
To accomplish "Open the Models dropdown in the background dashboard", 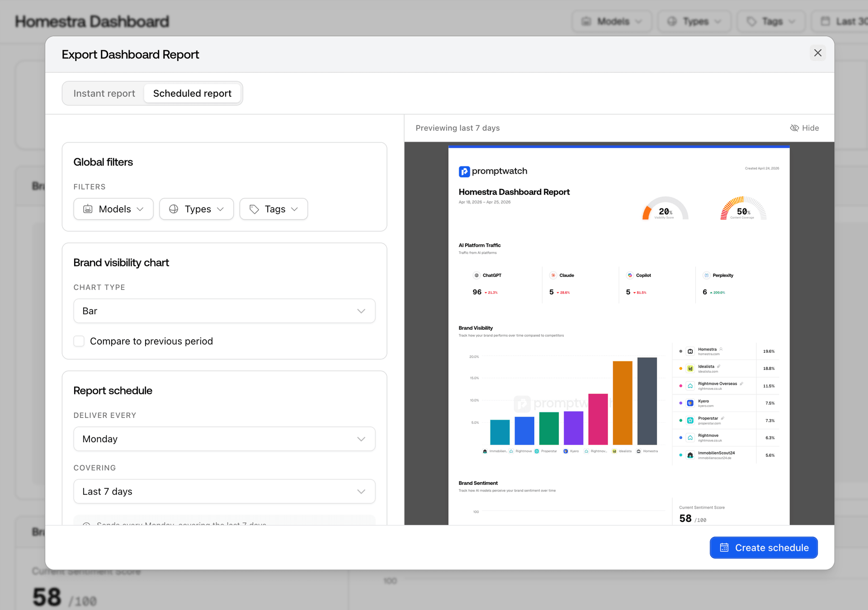I will click(612, 21).
